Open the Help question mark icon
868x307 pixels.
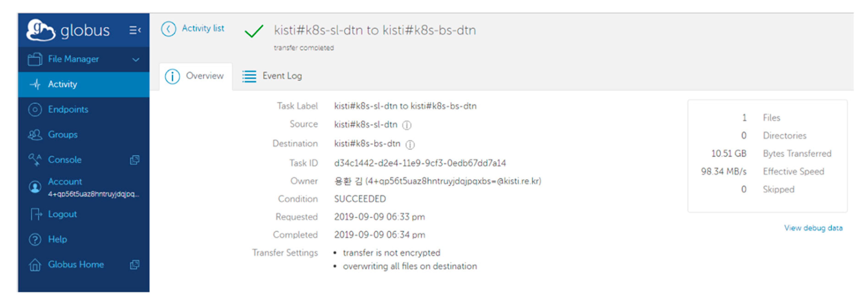(x=35, y=239)
